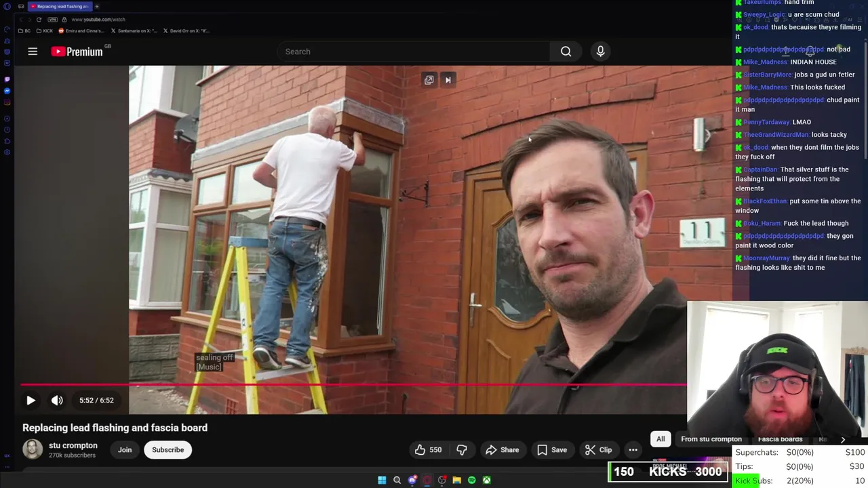Open more actions three-dot menu

[x=633, y=450]
